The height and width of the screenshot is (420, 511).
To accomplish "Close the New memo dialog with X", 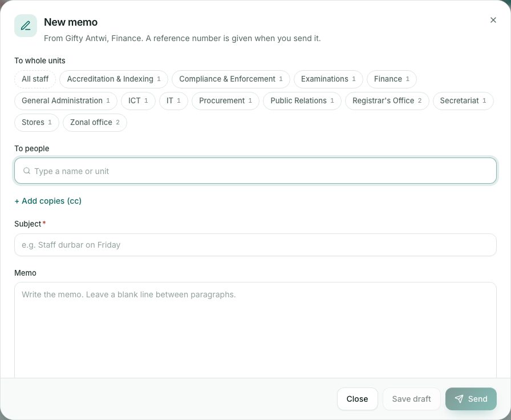I will click(x=493, y=20).
